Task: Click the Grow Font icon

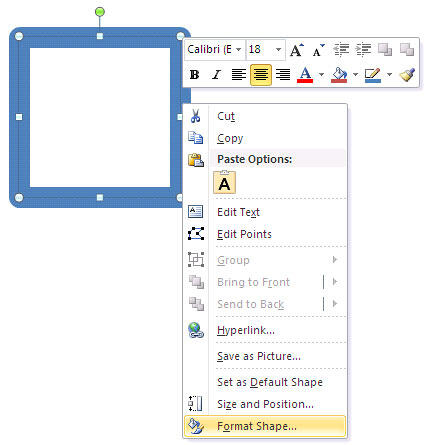Action: click(x=296, y=50)
